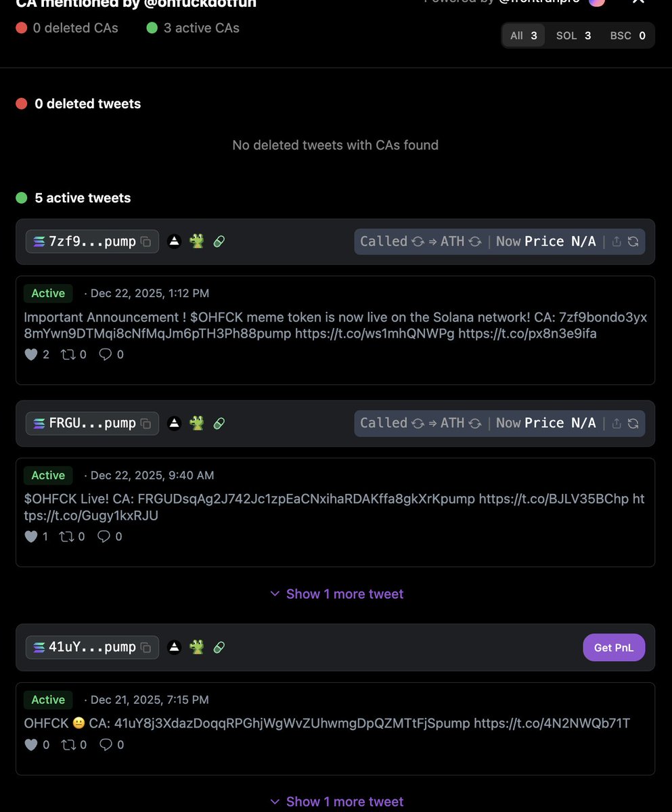Screen dimensions: 672x812
Task: Click the 'Dec 21, 2025, 7:15 PM' timestamp
Action: (x=150, y=700)
